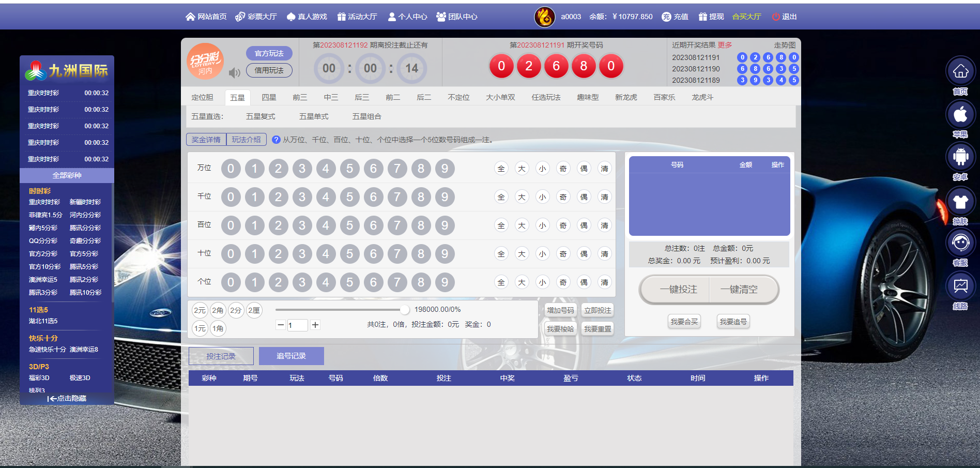Open the Apple download icon
The height and width of the screenshot is (468, 980).
pyautogui.click(x=960, y=114)
